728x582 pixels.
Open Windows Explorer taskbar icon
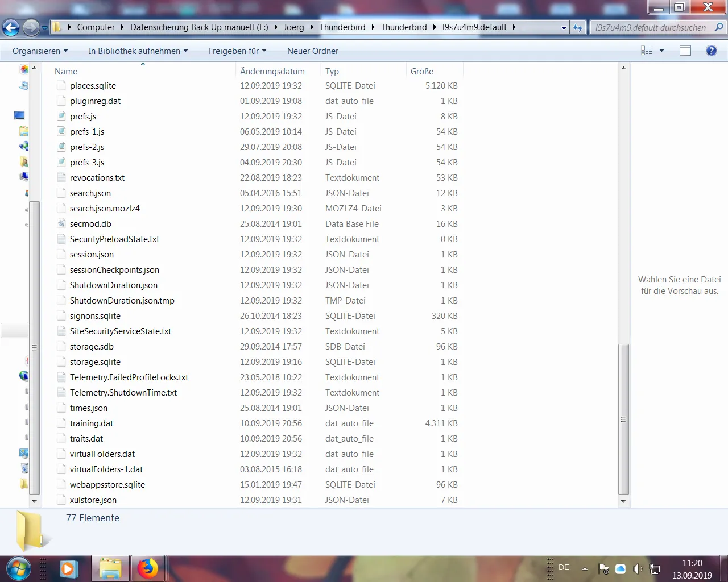point(110,568)
